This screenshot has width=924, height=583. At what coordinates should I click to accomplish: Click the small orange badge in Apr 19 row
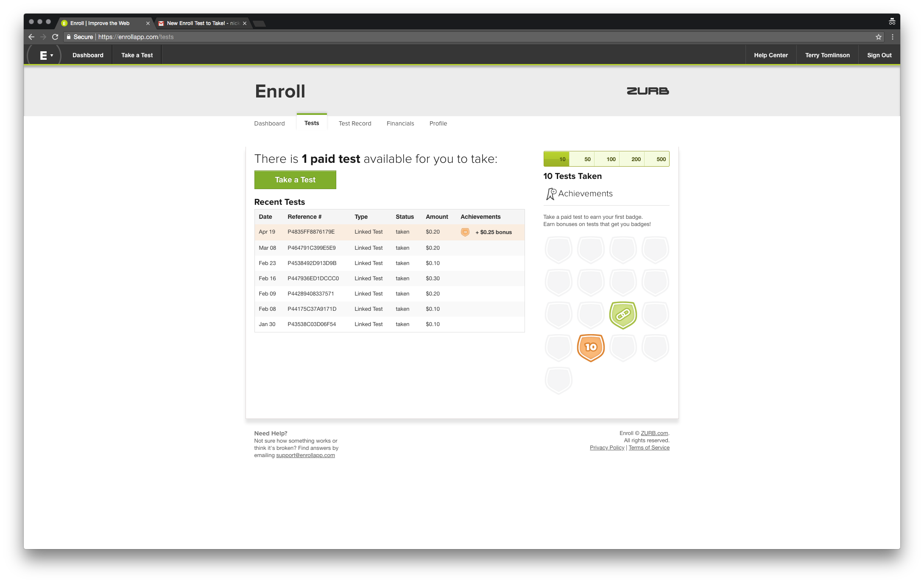[x=465, y=232]
